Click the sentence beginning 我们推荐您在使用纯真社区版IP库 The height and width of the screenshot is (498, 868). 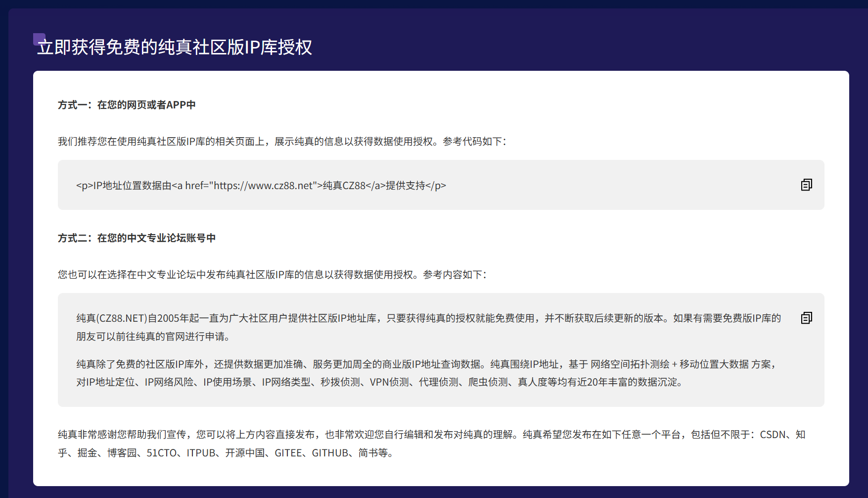pos(282,142)
